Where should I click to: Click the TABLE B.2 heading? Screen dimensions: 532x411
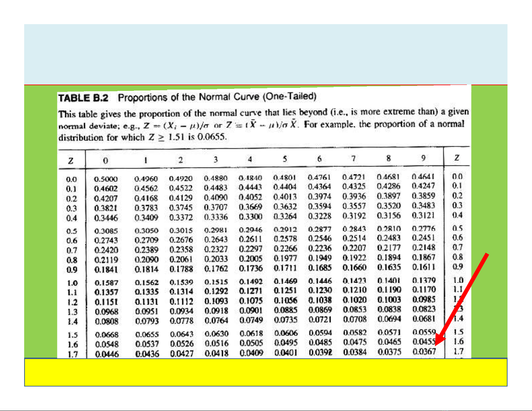tap(83, 98)
